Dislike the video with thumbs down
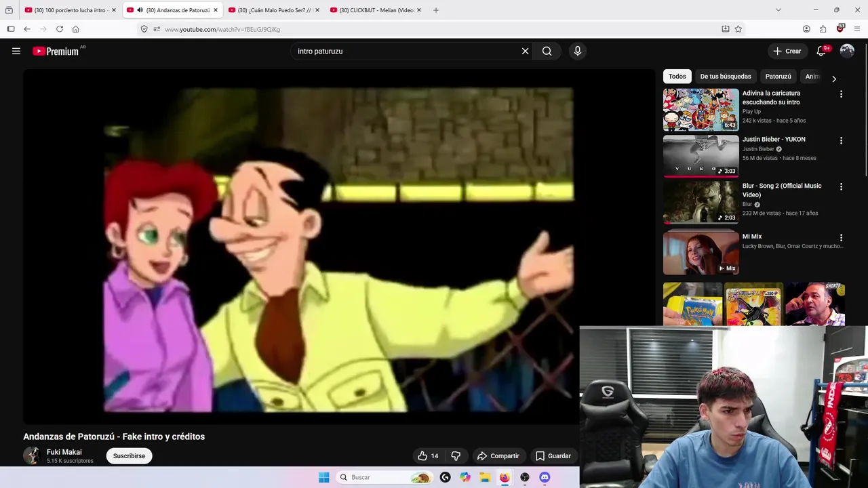This screenshot has height=488, width=868. tap(456, 456)
